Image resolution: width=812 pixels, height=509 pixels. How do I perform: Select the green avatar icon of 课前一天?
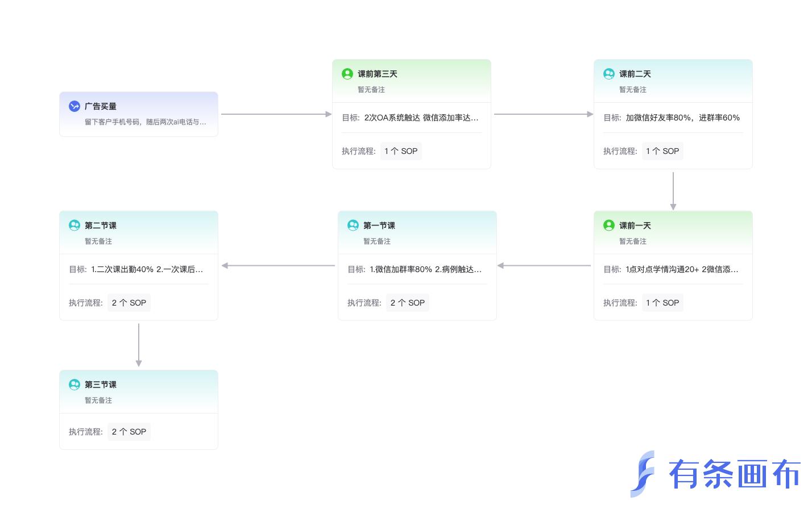click(x=609, y=226)
